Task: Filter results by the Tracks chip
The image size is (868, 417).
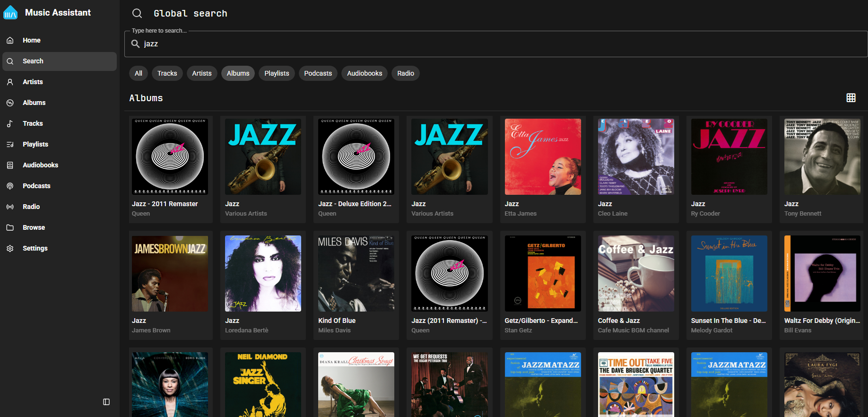Action: [x=167, y=73]
